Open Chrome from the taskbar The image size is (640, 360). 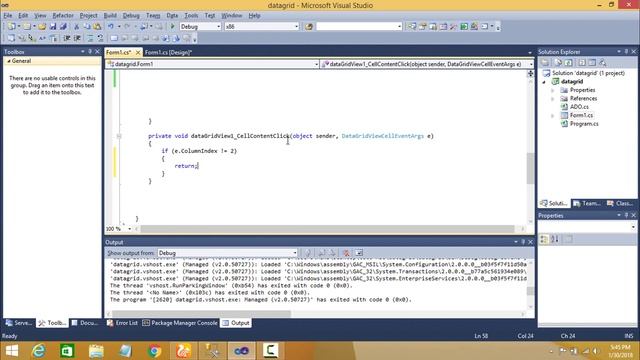click(x=154, y=351)
